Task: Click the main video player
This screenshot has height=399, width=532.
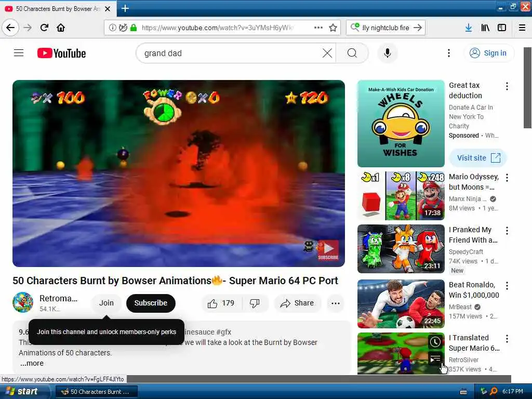Action: point(179,174)
